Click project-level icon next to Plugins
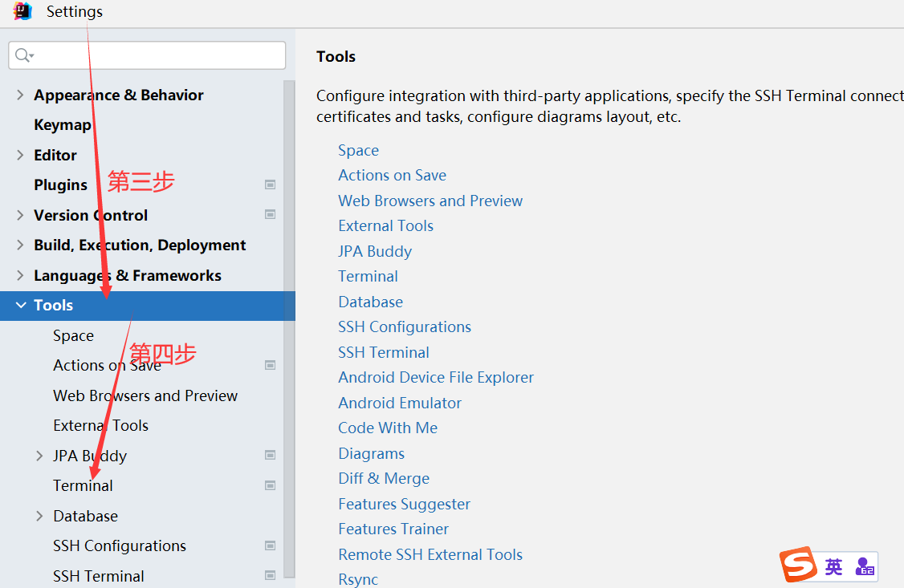 point(270,185)
